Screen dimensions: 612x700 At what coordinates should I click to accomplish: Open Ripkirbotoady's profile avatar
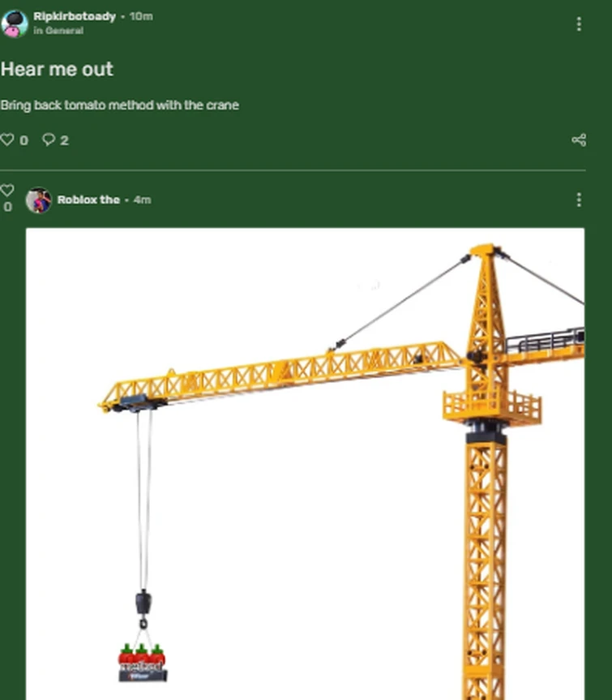coord(15,24)
